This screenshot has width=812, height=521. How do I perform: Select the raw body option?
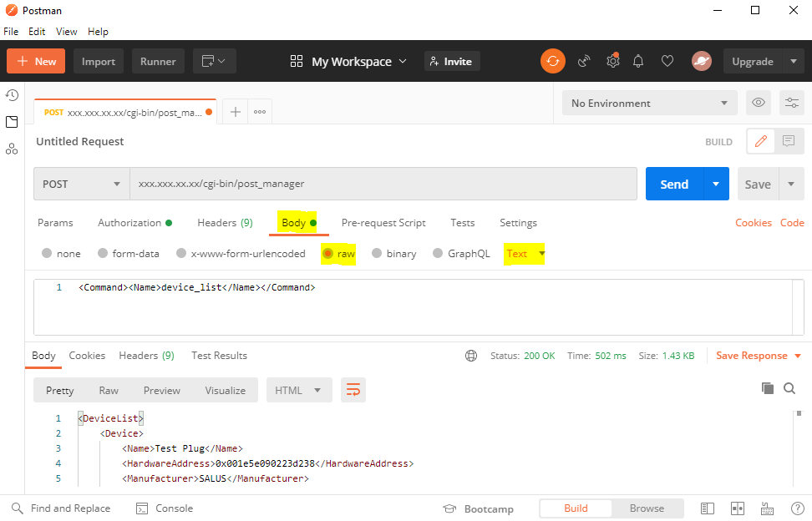(x=327, y=253)
